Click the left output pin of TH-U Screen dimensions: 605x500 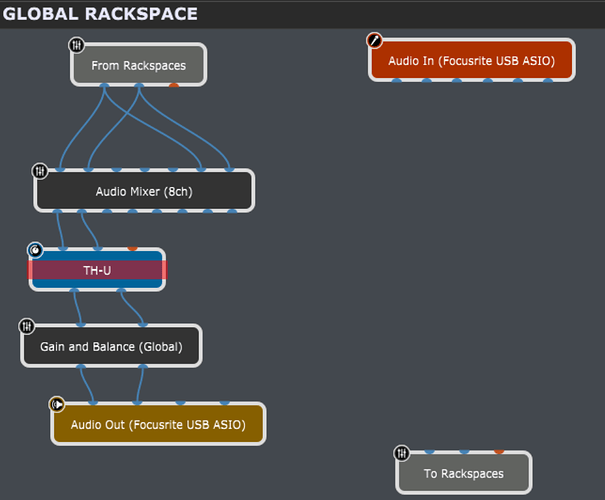pyautogui.click(x=74, y=291)
